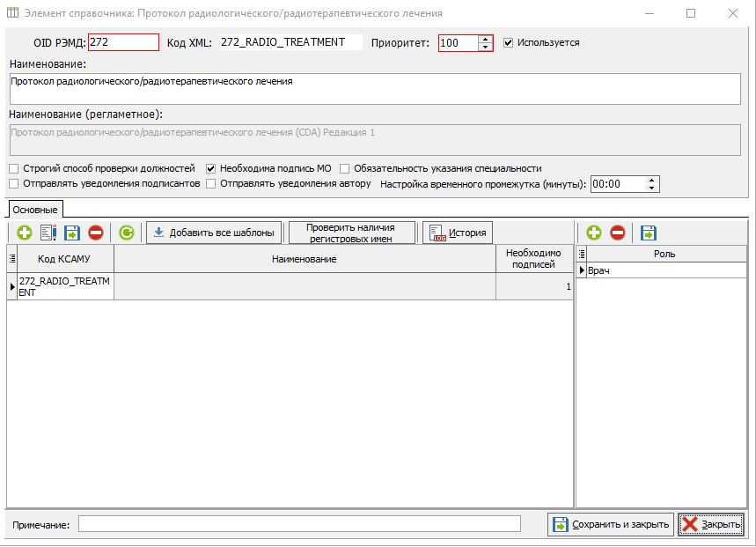Maximize the dialog window
Image resolution: width=756 pixels, height=547 pixels.
point(691,13)
